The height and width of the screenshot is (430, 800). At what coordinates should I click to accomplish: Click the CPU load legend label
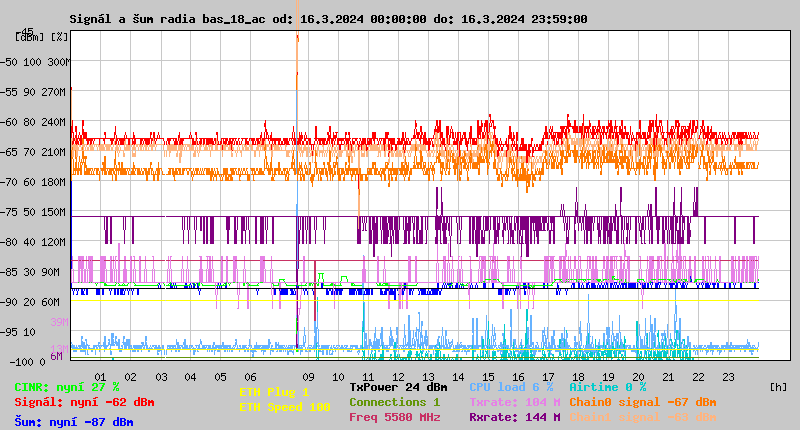coord(512,387)
